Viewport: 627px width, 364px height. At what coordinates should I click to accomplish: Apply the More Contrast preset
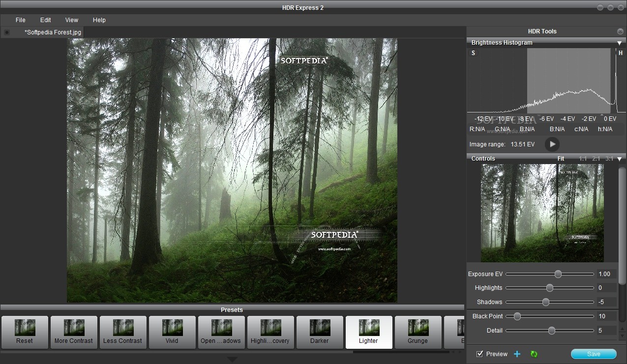coord(74,333)
